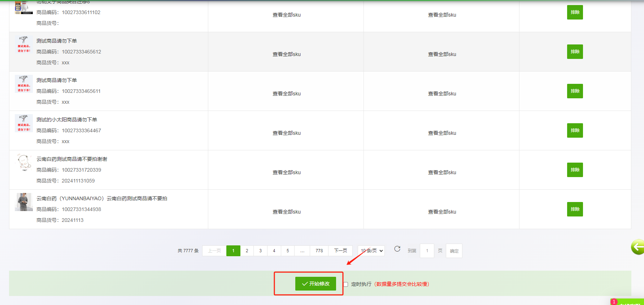Click the pagination refresh icon
This screenshot has width=644, height=305.
pyautogui.click(x=397, y=249)
